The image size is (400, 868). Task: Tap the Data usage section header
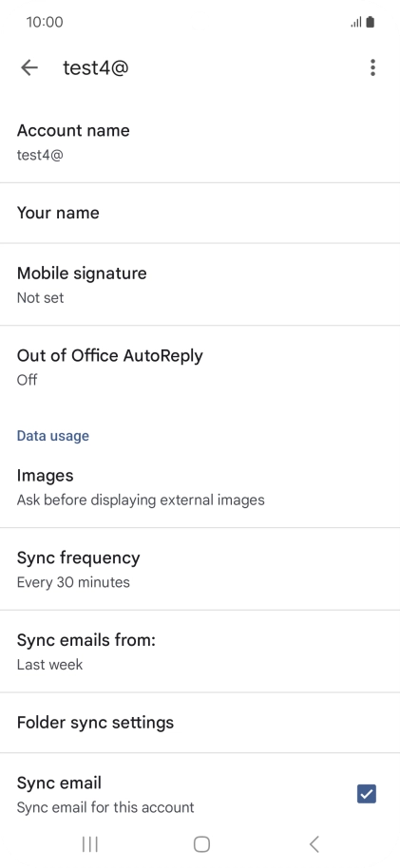tap(52, 436)
